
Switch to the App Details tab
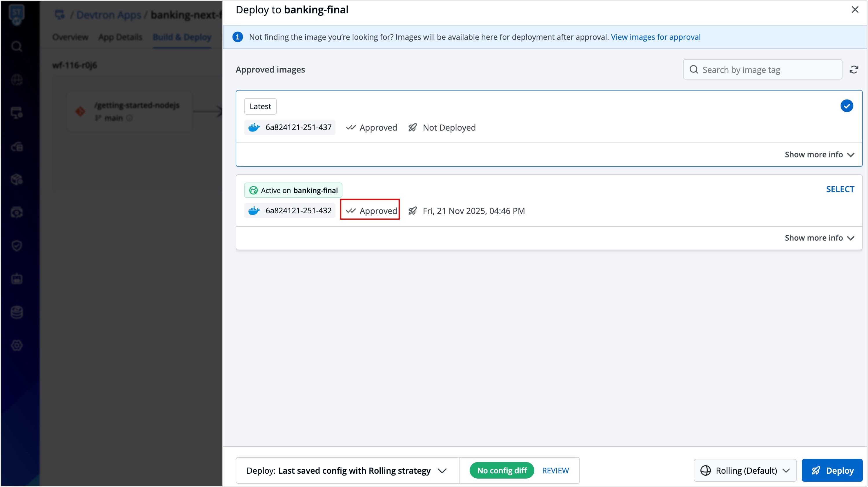tap(120, 37)
